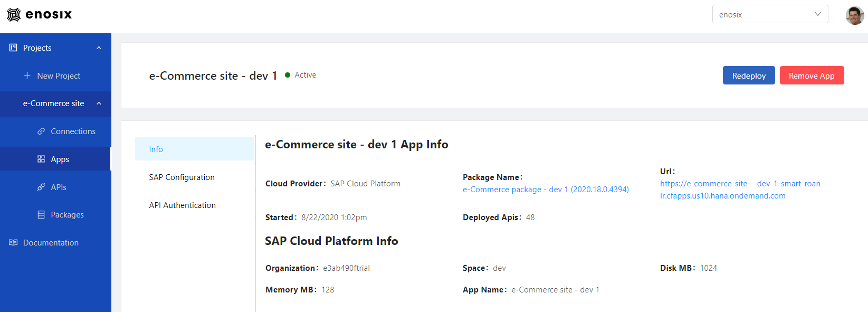Click the plus icon beside New Project
Image resolution: width=868 pixels, height=312 pixels.
[27, 75]
